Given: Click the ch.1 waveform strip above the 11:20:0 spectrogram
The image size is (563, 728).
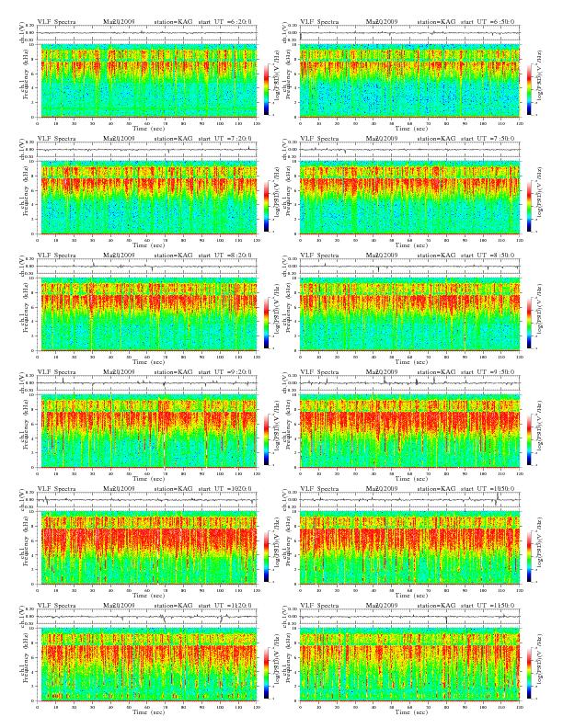Looking at the screenshot, I should (147, 617).
